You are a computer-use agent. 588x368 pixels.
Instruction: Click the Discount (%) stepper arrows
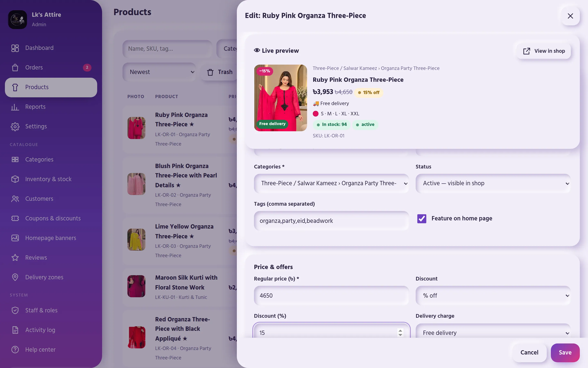coord(400,333)
